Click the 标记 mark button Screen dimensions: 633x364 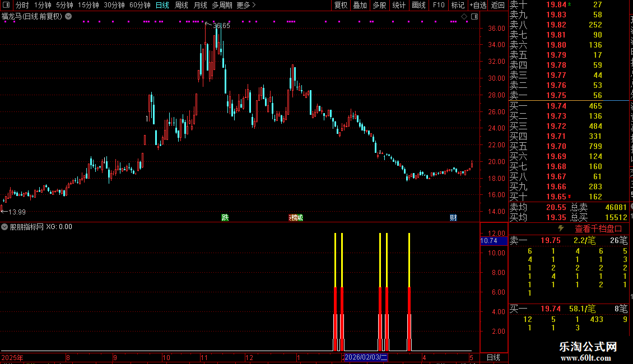click(x=458, y=5)
